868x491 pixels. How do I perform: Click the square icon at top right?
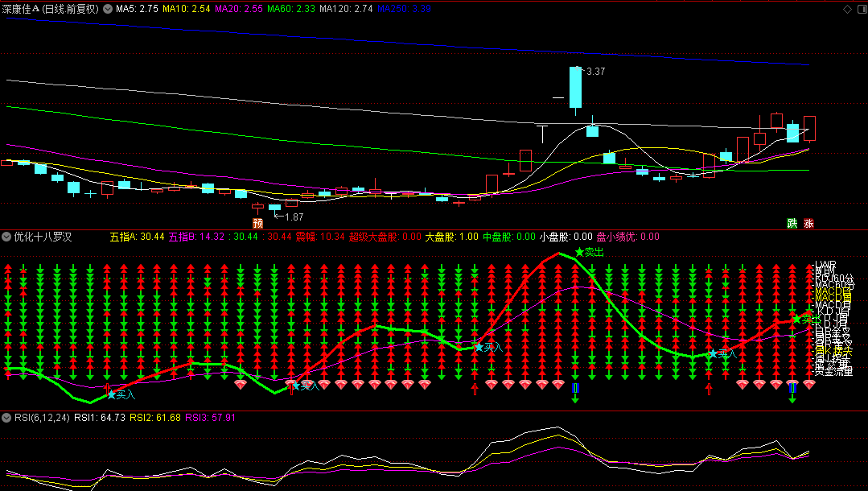point(861,9)
